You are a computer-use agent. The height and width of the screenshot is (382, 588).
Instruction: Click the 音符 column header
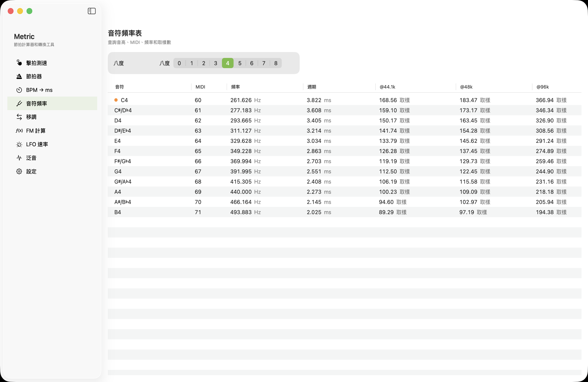150,87
